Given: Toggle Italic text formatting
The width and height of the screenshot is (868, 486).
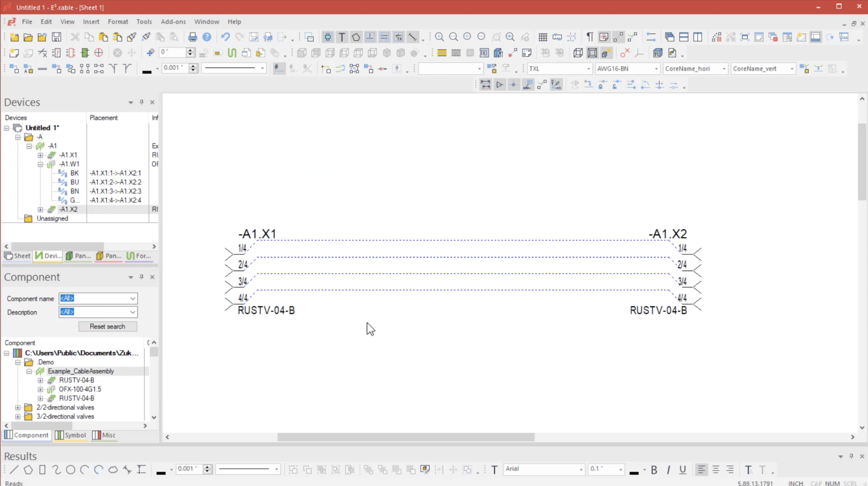Looking at the screenshot, I should (x=668, y=470).
